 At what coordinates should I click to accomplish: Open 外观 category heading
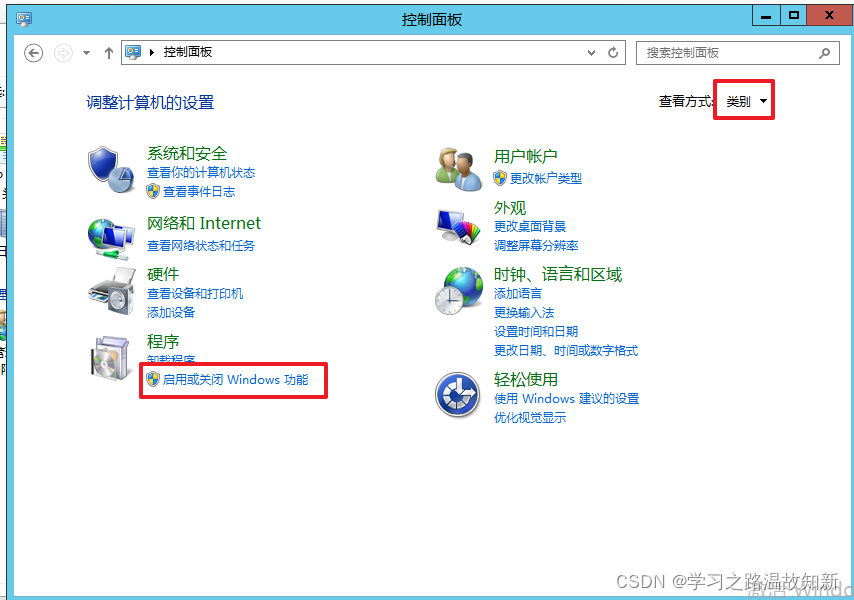[x=510, y=208]
